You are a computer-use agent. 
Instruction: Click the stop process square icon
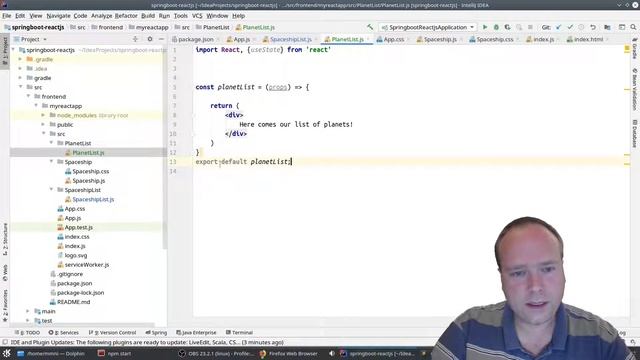point(530,27)
